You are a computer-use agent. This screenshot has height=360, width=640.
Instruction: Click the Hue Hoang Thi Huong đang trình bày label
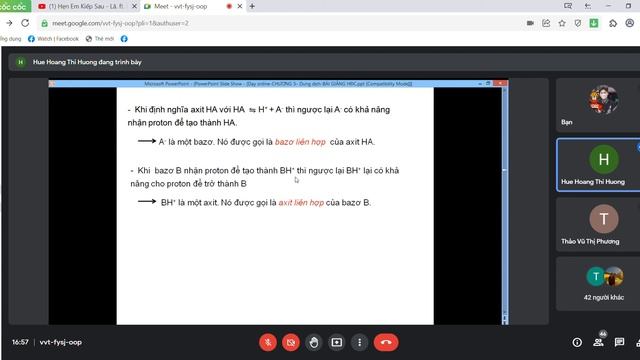pos(87,62)
